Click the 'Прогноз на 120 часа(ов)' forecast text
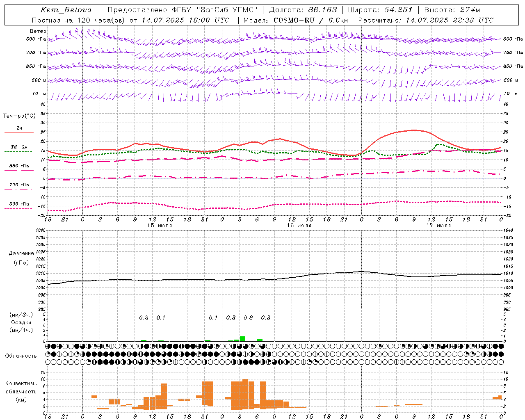 click(79, 20)
